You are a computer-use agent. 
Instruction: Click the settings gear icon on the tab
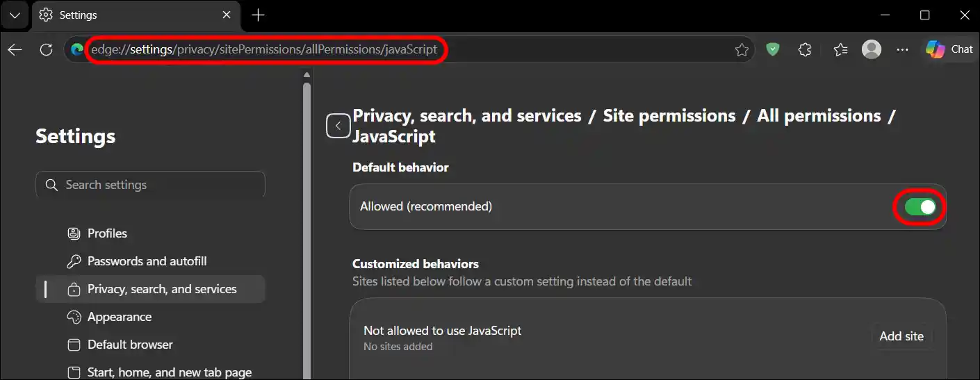[47, 15]
